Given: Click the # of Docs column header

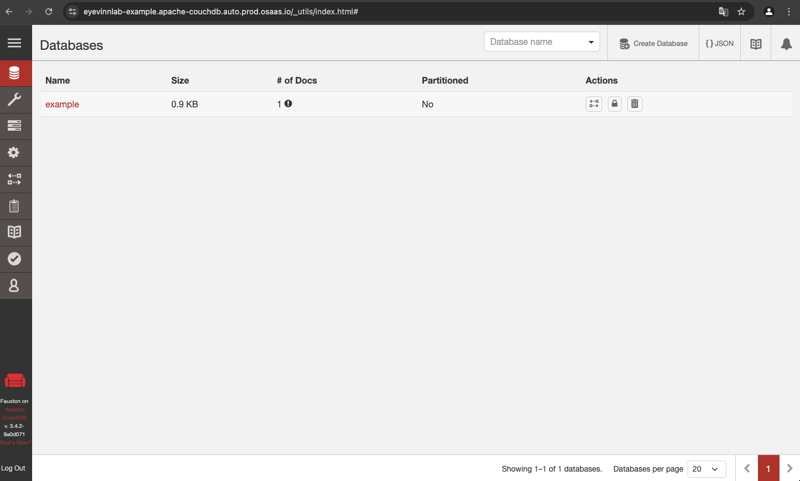Looking at the screenshot, I should [297, 81].
